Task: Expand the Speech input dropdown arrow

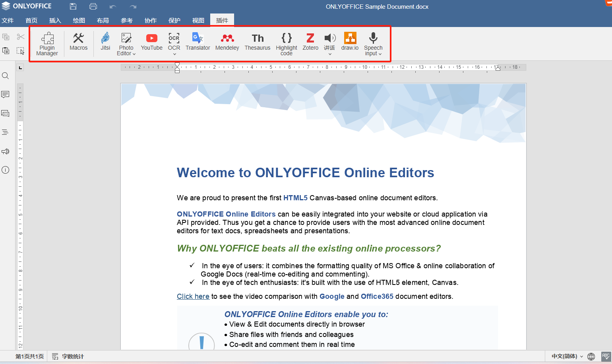Action: [x=380, y=54]
